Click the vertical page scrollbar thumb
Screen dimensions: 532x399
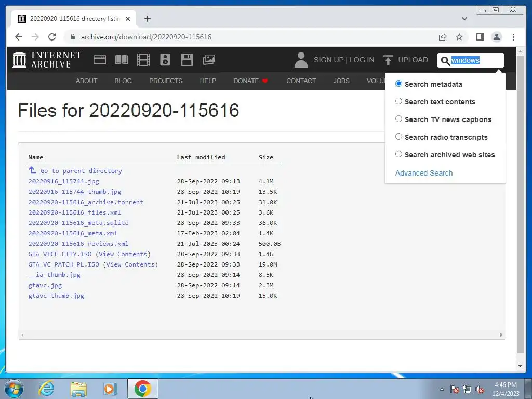520,204
